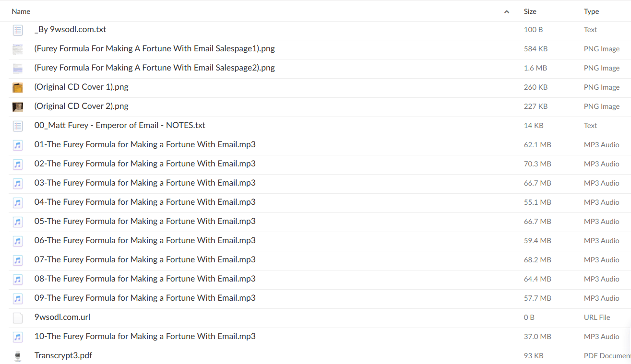Open the Transcrypt3.pdf file name
The height and width of the screenshot is (364, 631).
tap(63, 356)
